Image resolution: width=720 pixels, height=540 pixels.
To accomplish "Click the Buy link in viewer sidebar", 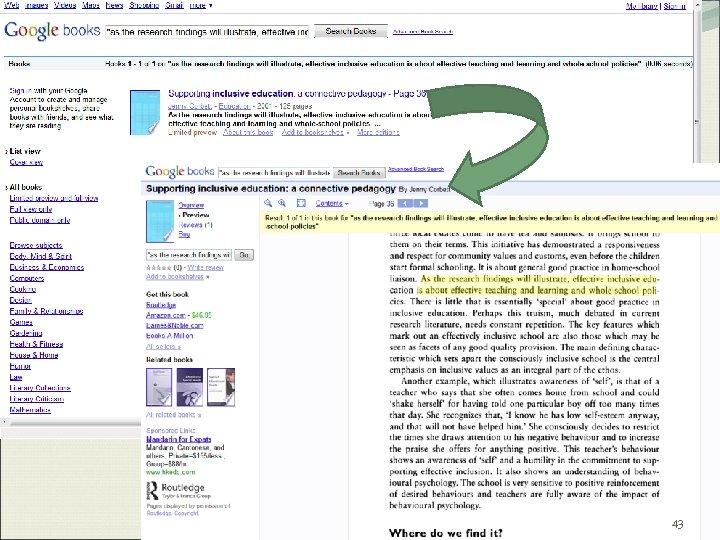I will click(184, 234).
